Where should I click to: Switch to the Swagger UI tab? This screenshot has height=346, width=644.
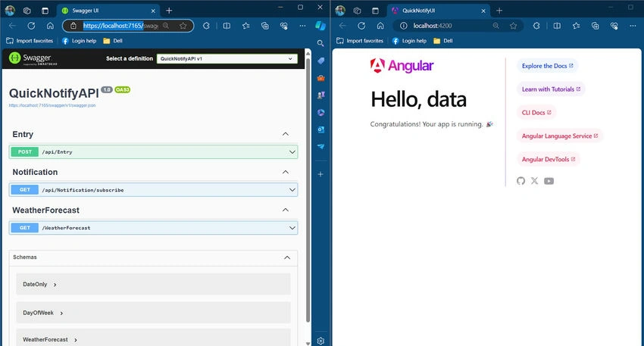pos(108,11)
